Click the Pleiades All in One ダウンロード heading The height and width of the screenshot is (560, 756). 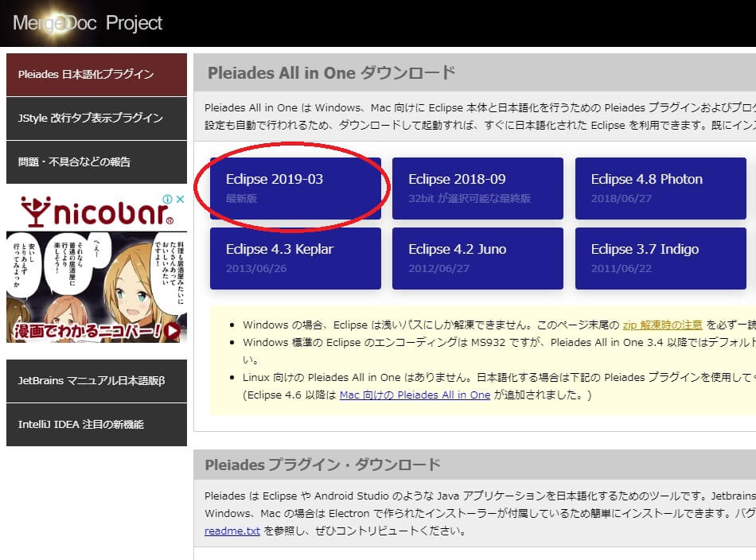pos(332,72)
